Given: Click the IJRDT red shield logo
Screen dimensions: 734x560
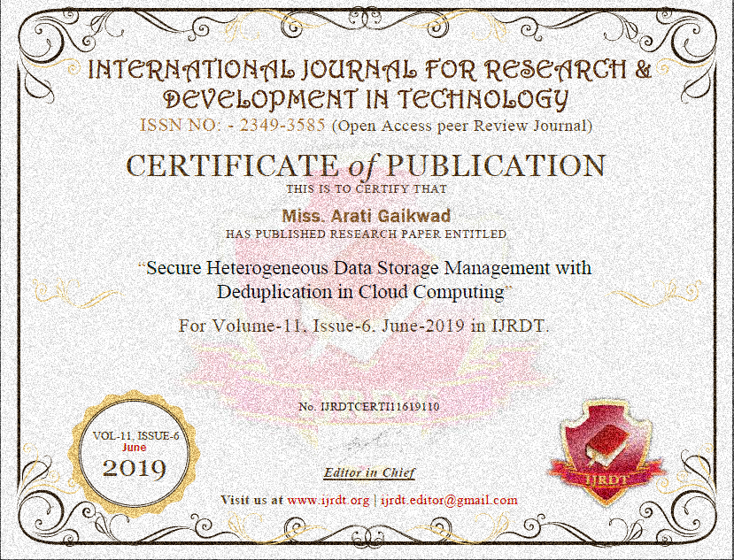Looking at the screenshot, I should click(607, 452).
